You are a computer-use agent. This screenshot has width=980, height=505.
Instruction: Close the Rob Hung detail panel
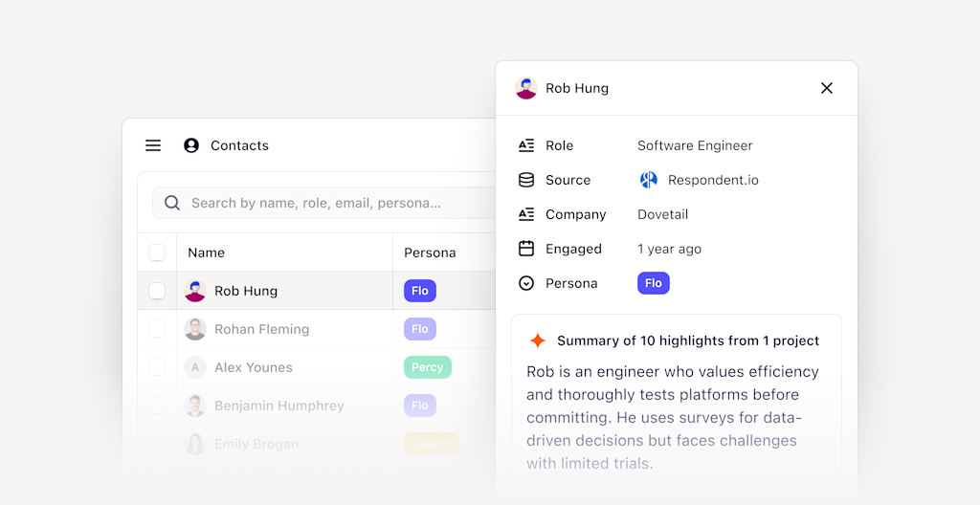pos(827,88)
